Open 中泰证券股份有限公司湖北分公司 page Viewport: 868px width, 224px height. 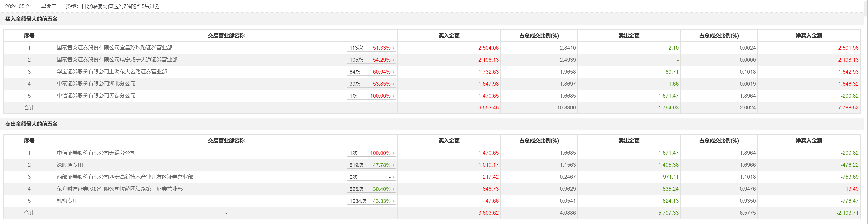(x=96, y=84)
